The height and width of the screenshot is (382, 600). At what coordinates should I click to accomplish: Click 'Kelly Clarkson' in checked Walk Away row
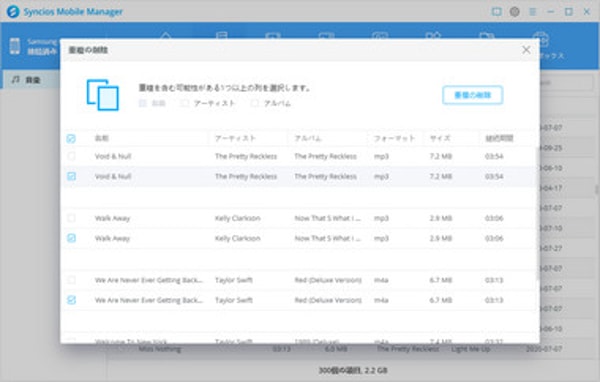tap(238, 238)
